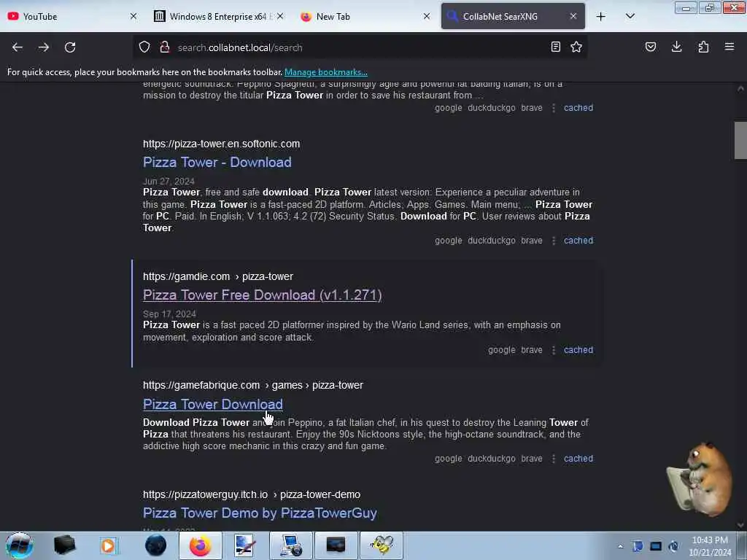The width and height of the screenshot is (747, 560).
Task: Open Pizza Tower Demo by PizzaTowerGuy result
Action: point(260,513)
